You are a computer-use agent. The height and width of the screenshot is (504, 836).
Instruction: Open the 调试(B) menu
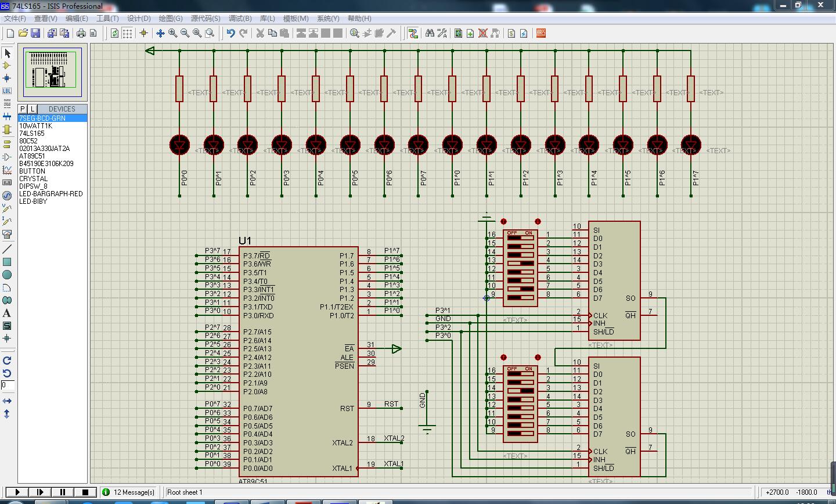click(240, 18)
